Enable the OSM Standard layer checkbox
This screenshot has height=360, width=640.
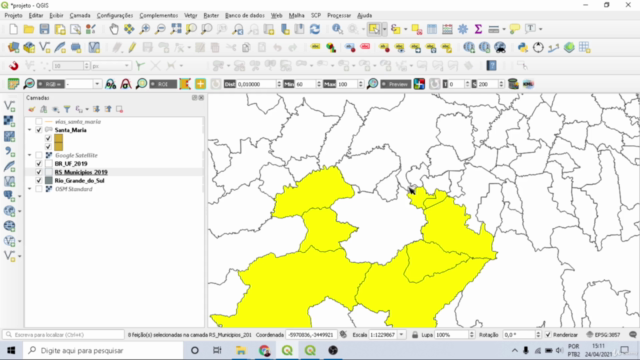[39, 189]
